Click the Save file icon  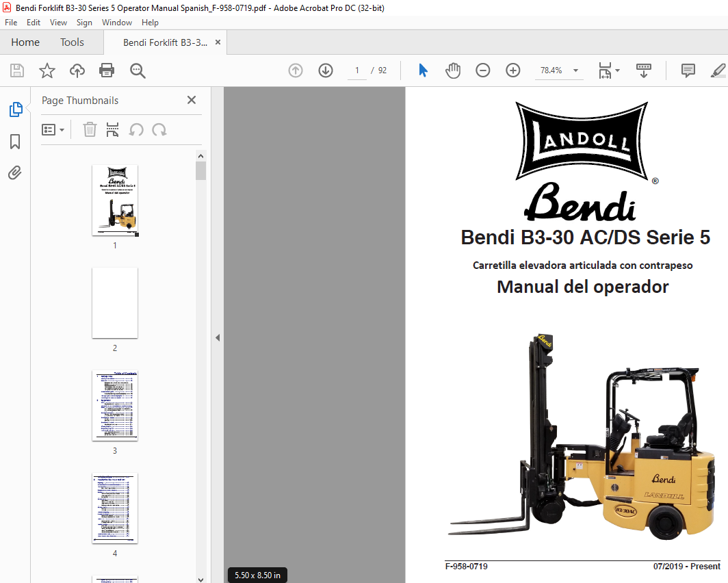point(17,70)
